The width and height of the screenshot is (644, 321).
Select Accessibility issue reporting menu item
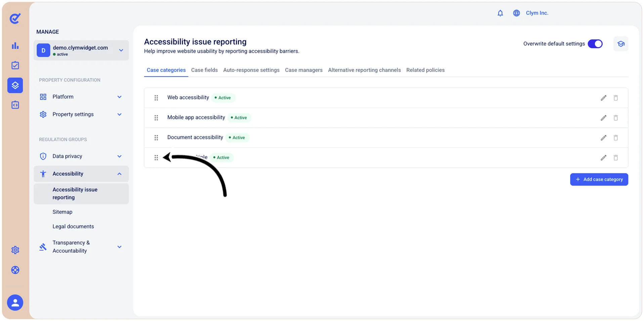(81, 194)
